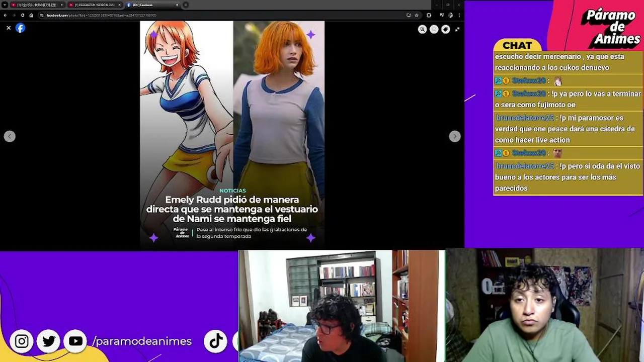Go to the next photo arrow
This screenshot has height=362, width=644.
tap(454, 136)
